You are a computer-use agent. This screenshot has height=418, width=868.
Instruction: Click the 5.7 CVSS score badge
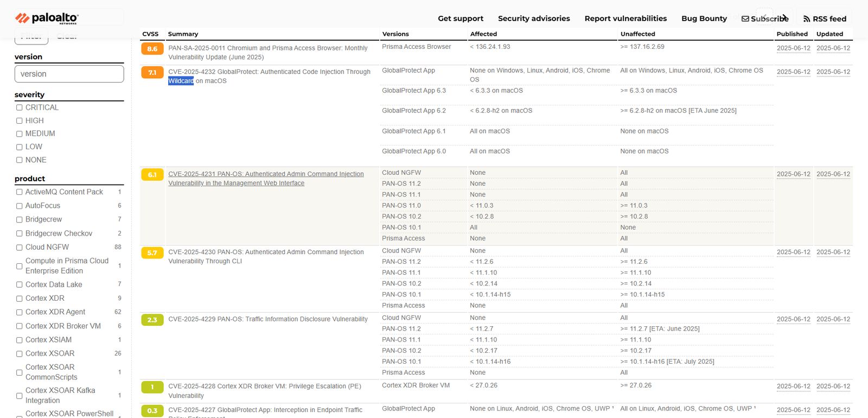coord(152,253)
